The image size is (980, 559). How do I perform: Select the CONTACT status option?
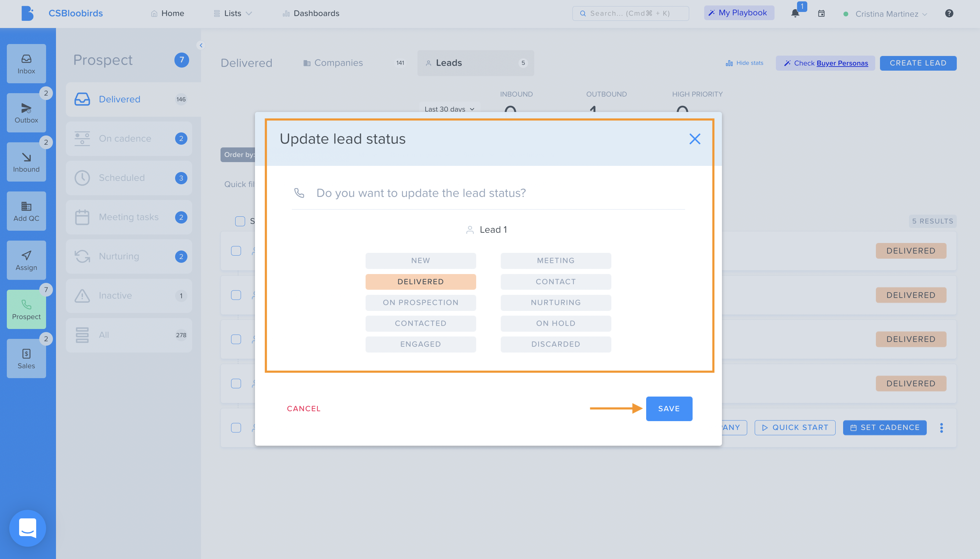(x=556, y=282)
